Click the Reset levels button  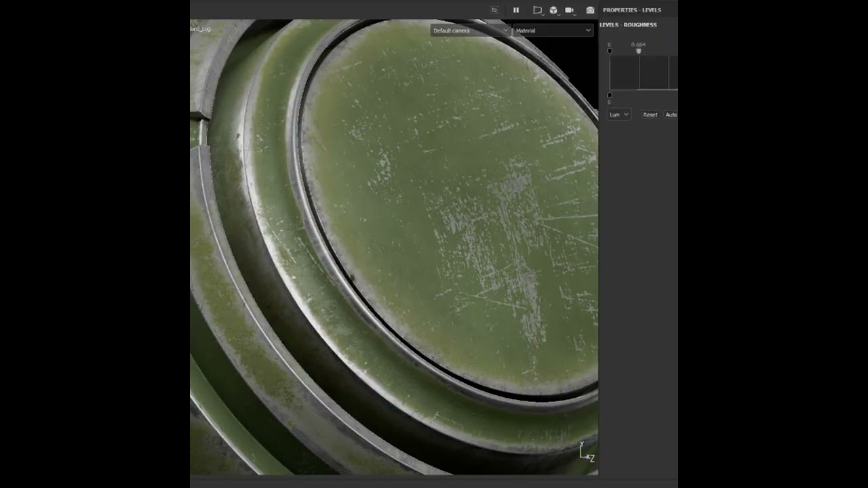click(x=650, y=115)
